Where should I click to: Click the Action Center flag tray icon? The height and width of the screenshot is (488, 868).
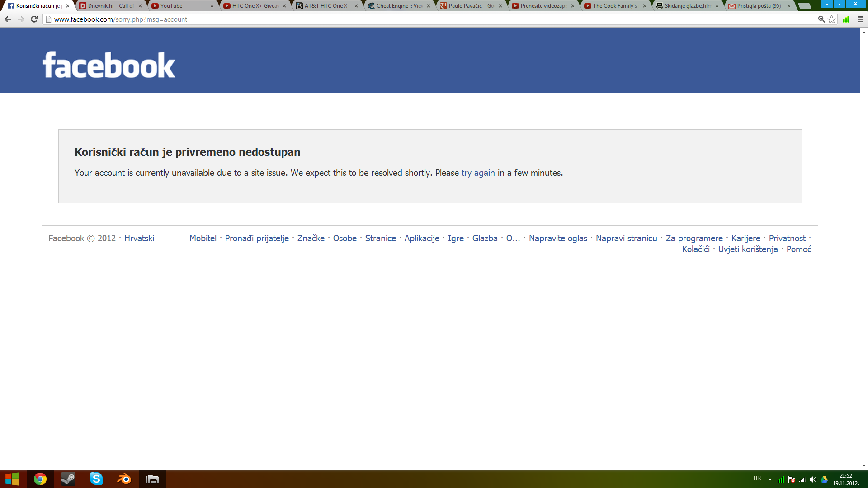point(792,479)
